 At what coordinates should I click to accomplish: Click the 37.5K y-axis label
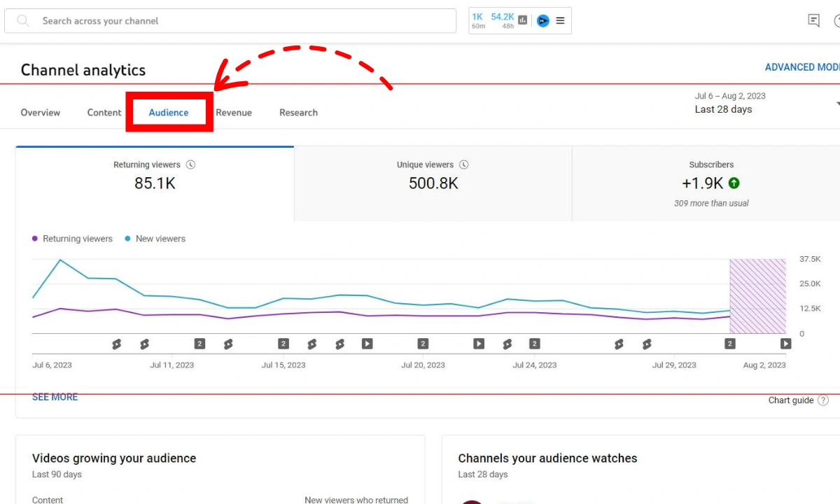pos(810,260)
